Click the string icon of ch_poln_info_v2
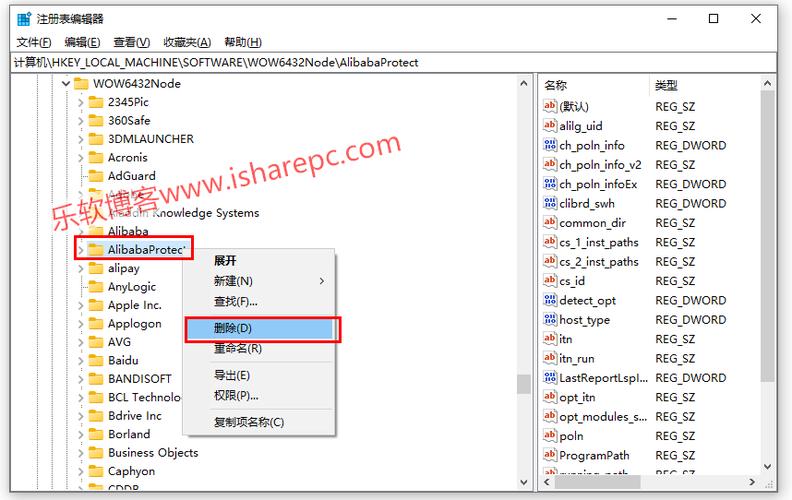This screenshot has height=500, width=792. (x=550, y=164)
